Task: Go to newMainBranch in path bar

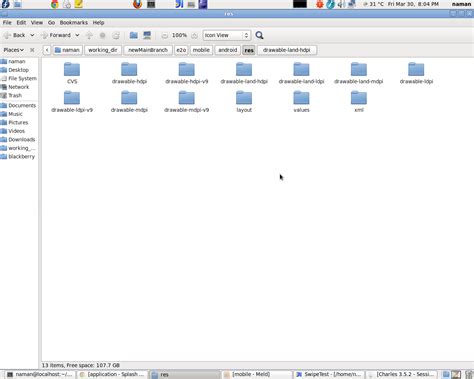Action: tap(148, 50)
